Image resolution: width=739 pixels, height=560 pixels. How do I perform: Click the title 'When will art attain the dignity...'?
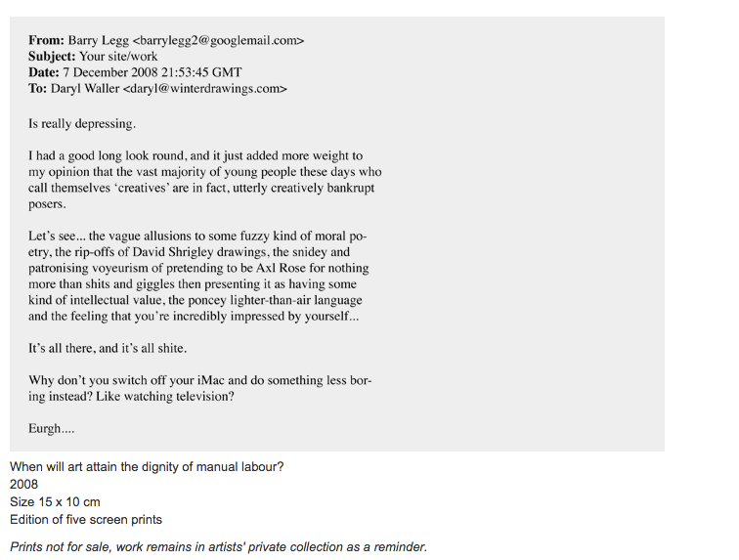[147, 467]
